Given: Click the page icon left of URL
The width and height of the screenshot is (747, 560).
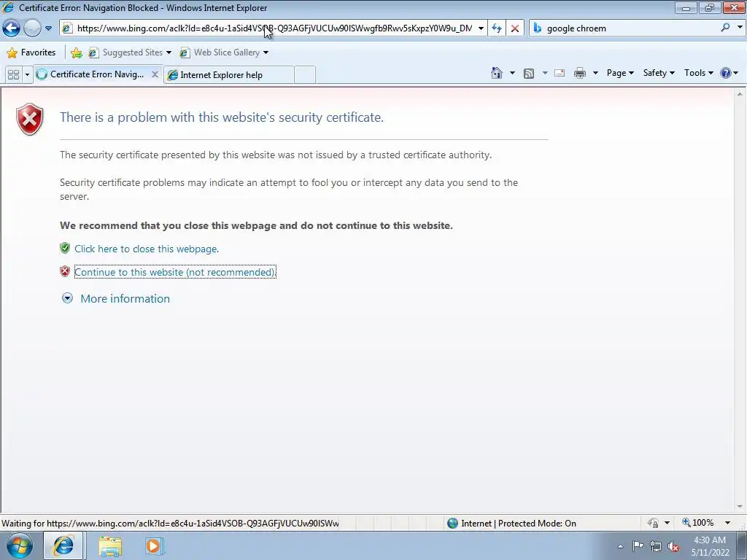Looking at the screenshot, I should (x=67, y=28).
